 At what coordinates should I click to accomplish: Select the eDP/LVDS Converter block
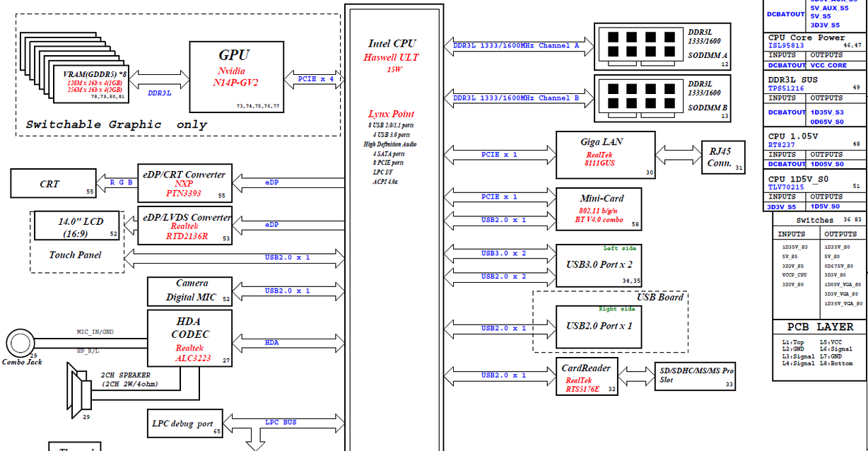[184, 225]
